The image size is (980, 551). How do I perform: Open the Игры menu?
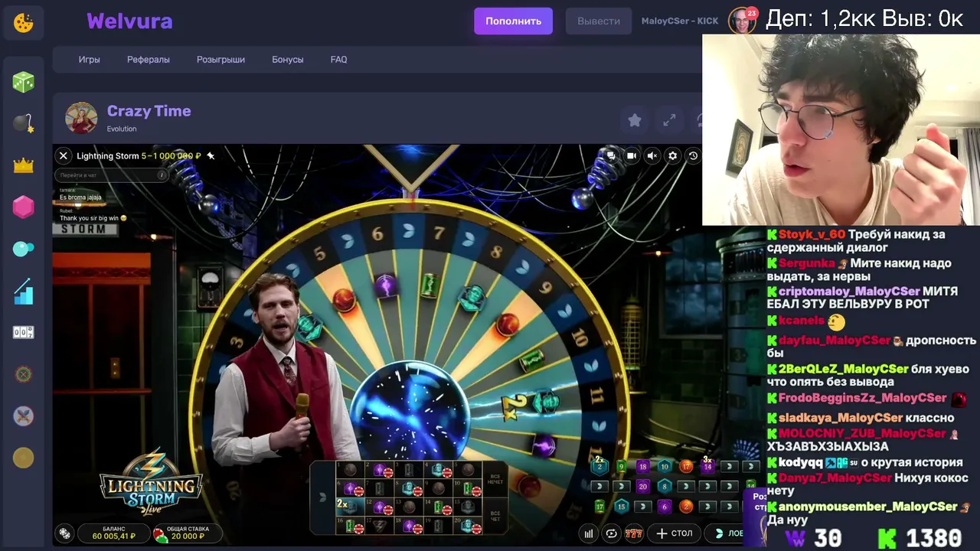pos(89,60)
